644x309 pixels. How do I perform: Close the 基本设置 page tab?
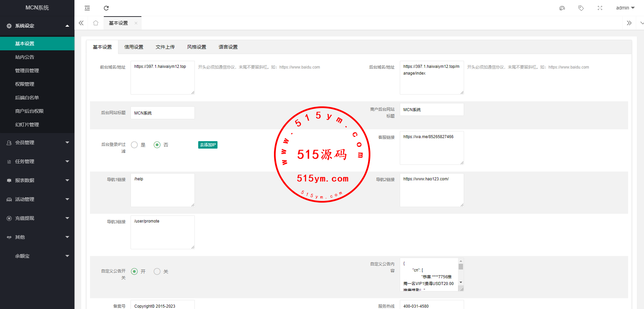[136, 23]
